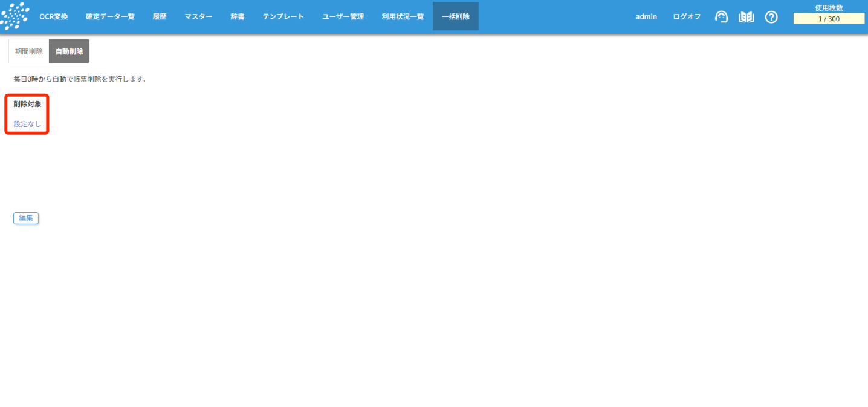Screen dimensions: 868x407
Task: Click the admin username
Action: tap(646, 16)
